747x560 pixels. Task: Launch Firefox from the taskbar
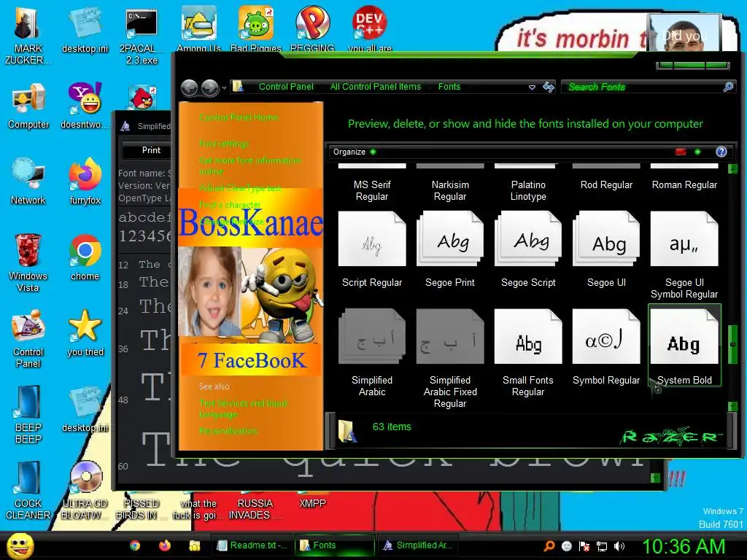click(x=165, y=545)
